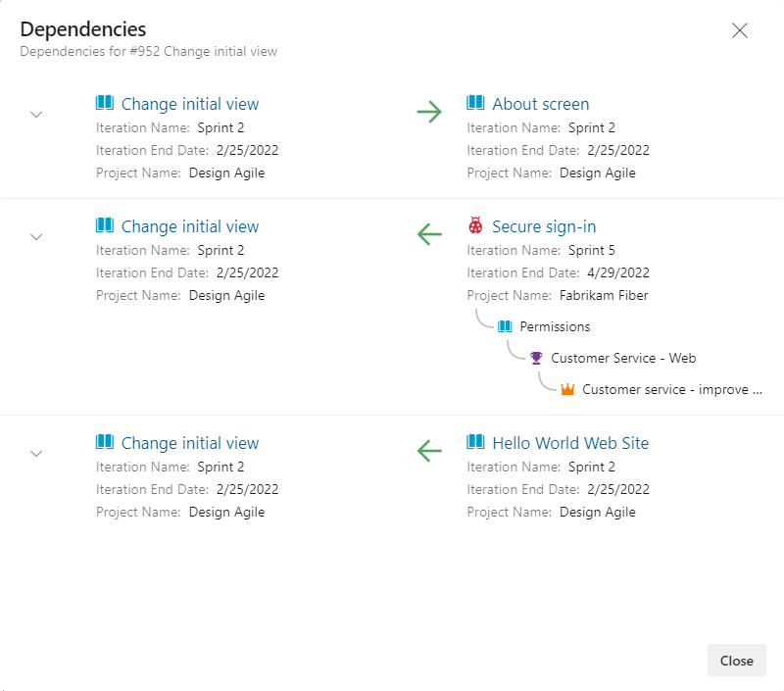The image size is (784, 691).
Task: Open the Hello World Web Site work item link
Action: point(569,442)
